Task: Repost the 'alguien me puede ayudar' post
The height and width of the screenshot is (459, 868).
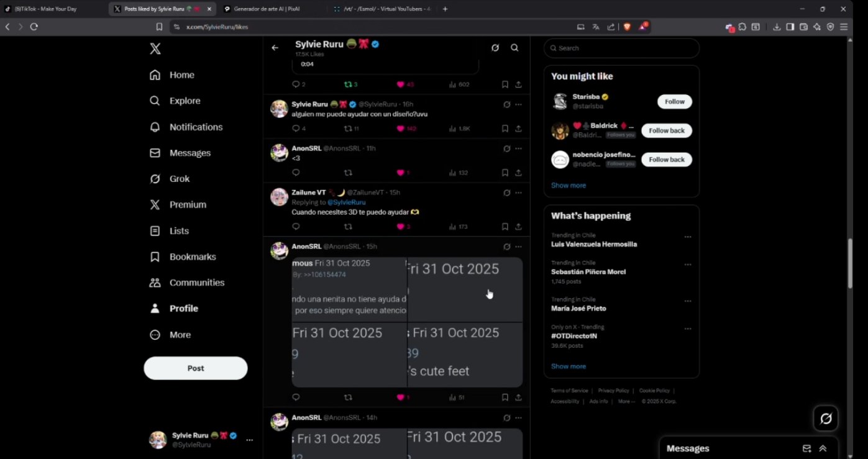Action: [x=348, y=129]
